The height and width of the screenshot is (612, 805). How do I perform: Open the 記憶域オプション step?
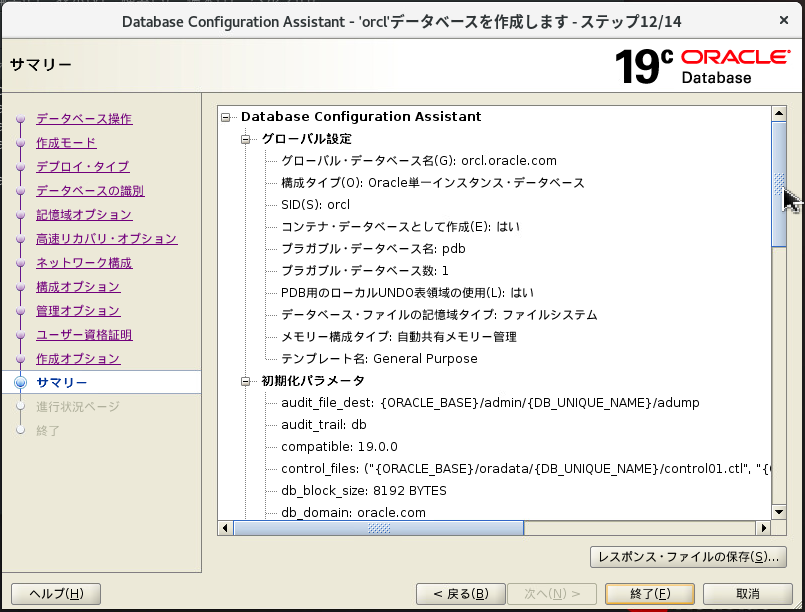tap(84, 215)
